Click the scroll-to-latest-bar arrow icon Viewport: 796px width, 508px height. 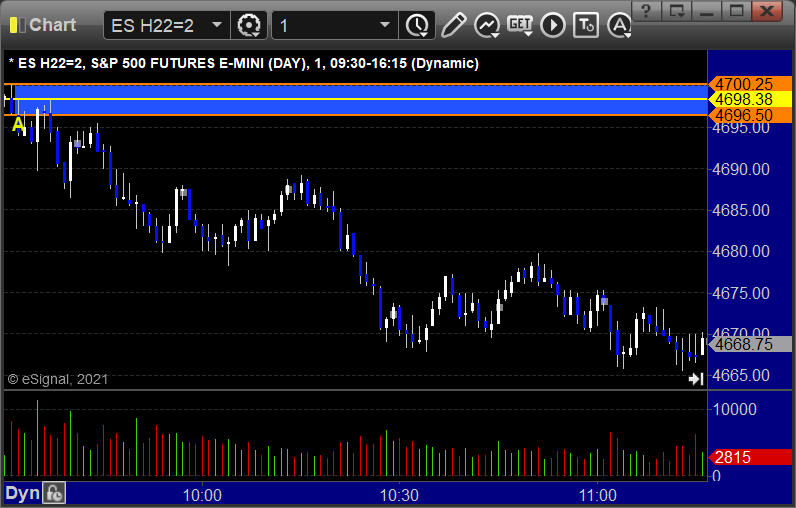tap(696, 379)
